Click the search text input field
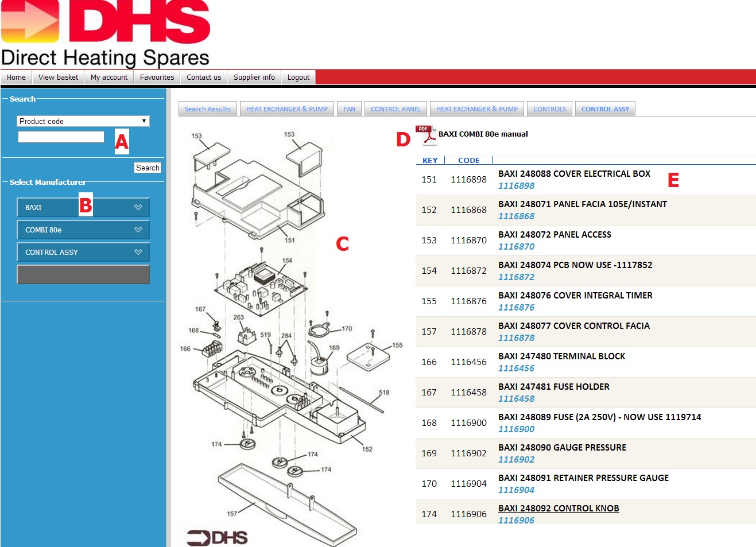Viewport: 756px width, 547px height. tap(61, 137)
